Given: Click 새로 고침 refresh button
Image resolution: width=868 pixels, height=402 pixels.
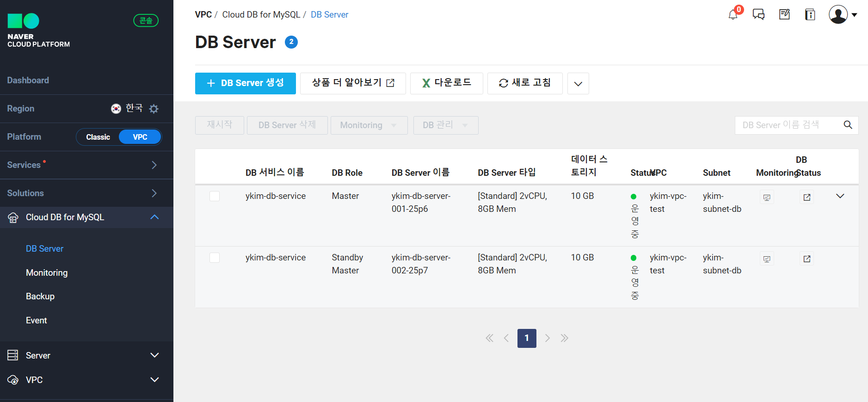Looking at the screenshot, I should coord(525,84).
